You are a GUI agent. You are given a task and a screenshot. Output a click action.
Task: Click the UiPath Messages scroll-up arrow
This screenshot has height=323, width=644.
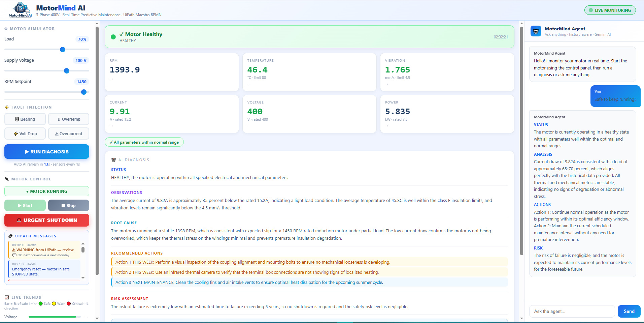click(x=83, y=243)
